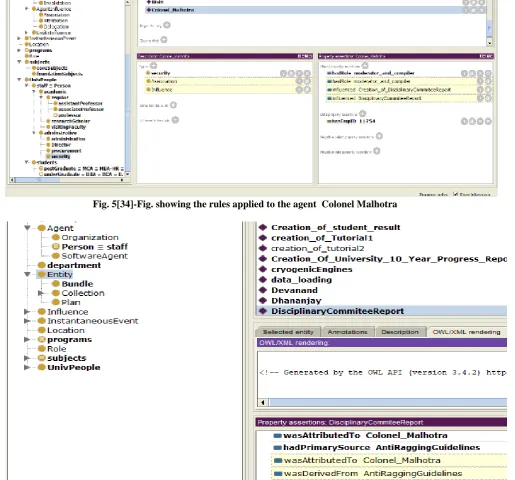This screenshot has width=515, height=480.
Task: Select the director class in upper tree
Action: pyautogui.click(x=61, y=145)
